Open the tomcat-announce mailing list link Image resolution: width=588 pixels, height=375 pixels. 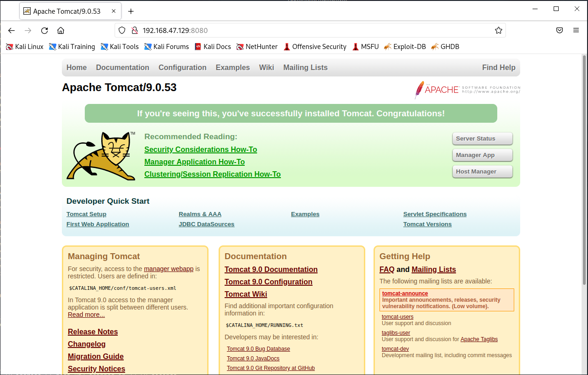405,293
